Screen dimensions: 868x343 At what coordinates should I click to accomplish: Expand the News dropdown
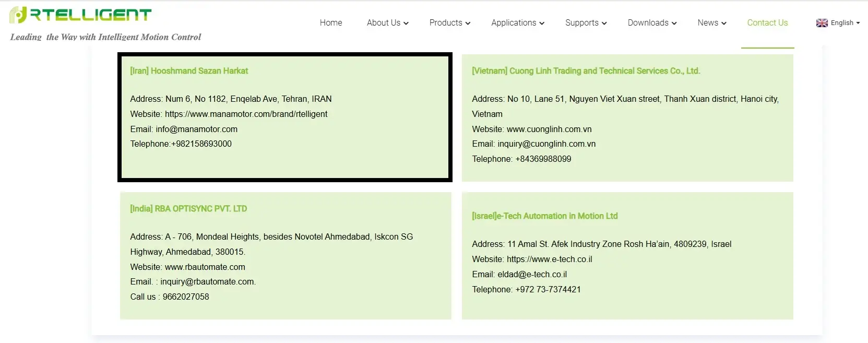(712, 23)
